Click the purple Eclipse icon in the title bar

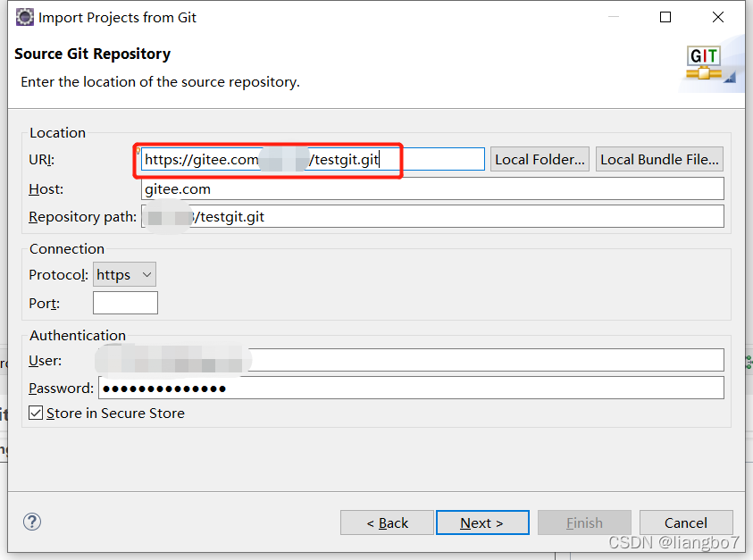[24, 17]
